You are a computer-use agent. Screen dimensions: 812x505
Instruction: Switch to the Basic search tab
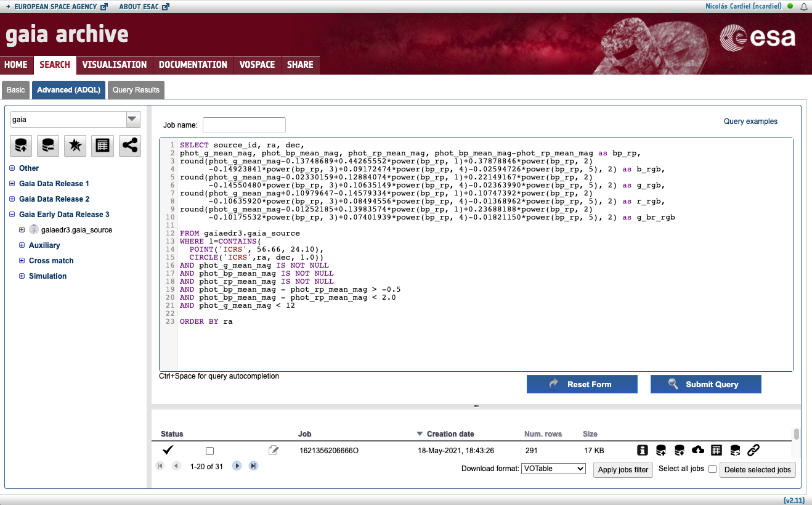[16, 90]
